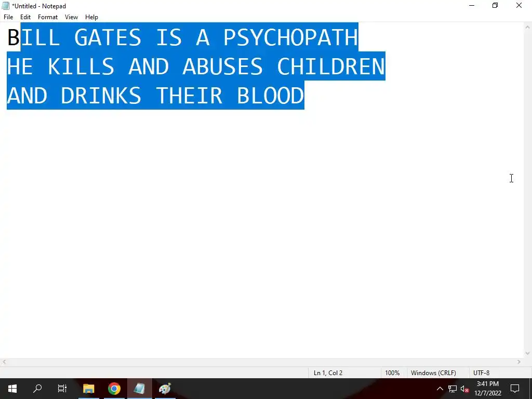Open the Paint app on taskbar
532x399 pixels.
click(x=165, y=389)
